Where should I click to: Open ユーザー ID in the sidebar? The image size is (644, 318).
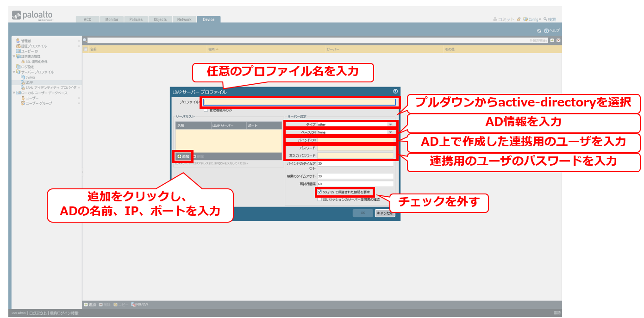(29, 51)
